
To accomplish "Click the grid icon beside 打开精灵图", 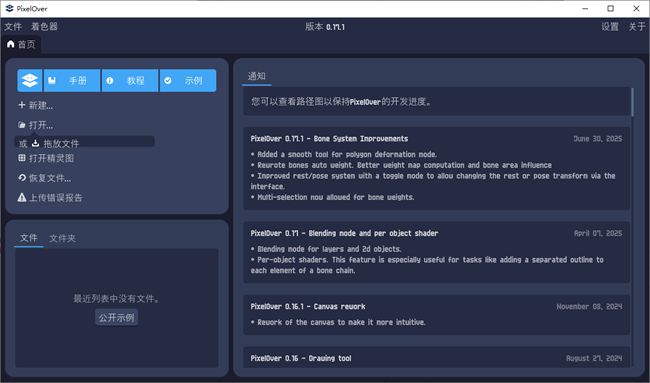I will coord(22,158).
